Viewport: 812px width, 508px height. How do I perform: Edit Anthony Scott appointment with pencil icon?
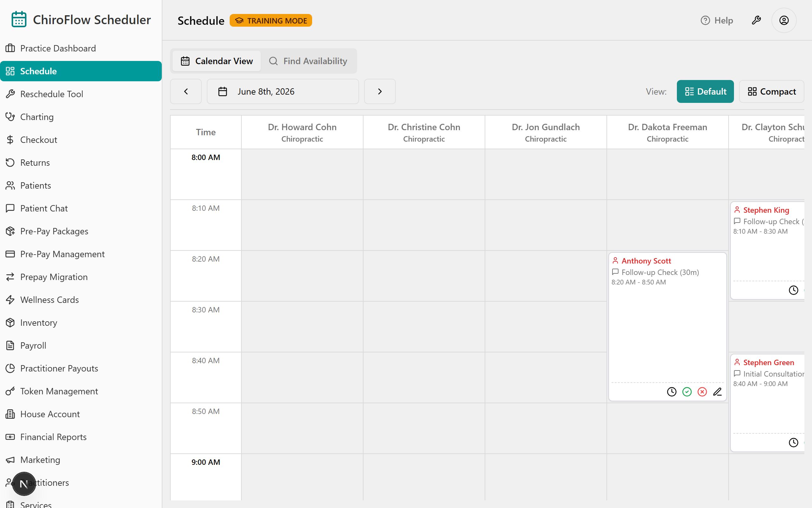[x=717, y=392]
